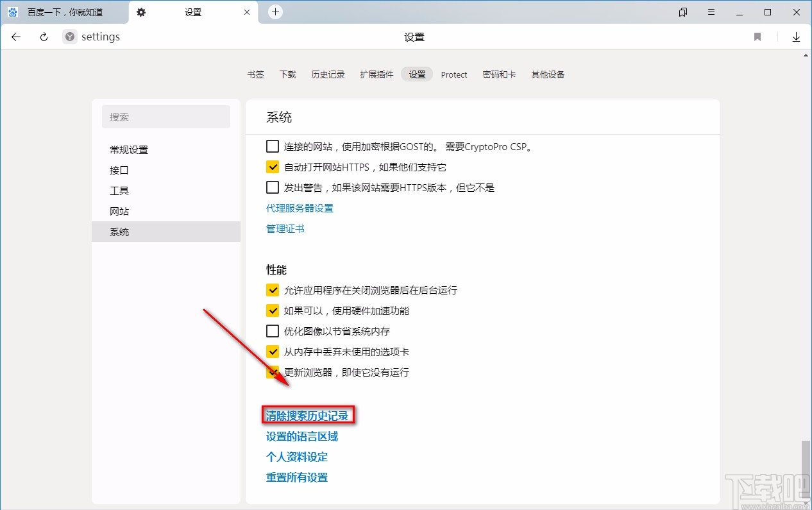Select 常规设置 in the sidebar

pos(128,149)
